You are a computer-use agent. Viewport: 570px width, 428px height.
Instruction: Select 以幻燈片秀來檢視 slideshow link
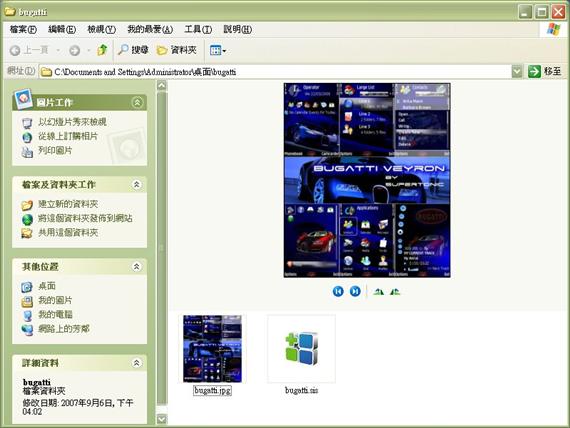coord(72,122)
